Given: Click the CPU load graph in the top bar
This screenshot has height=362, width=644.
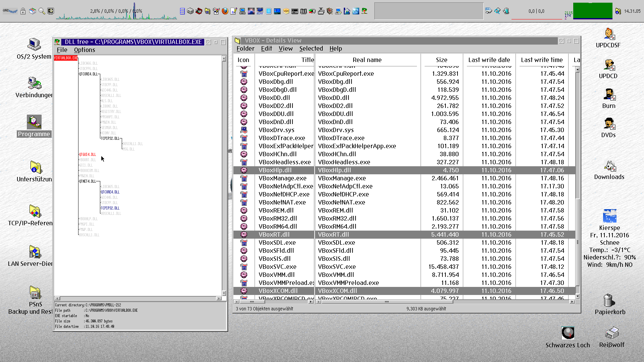Looking at the screenshot, I should (116, 11).
